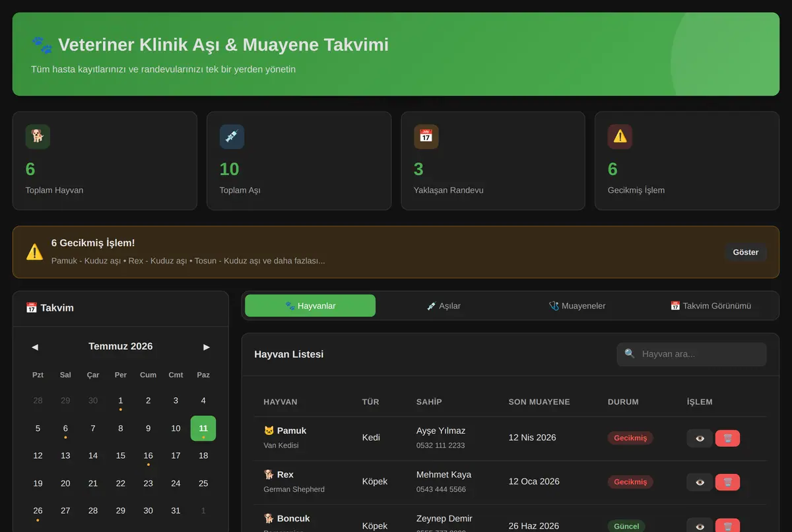Viewport: 792px width, 532px height.
Task: Open the Aşılar tab
Action: click(x=444, y=306)
